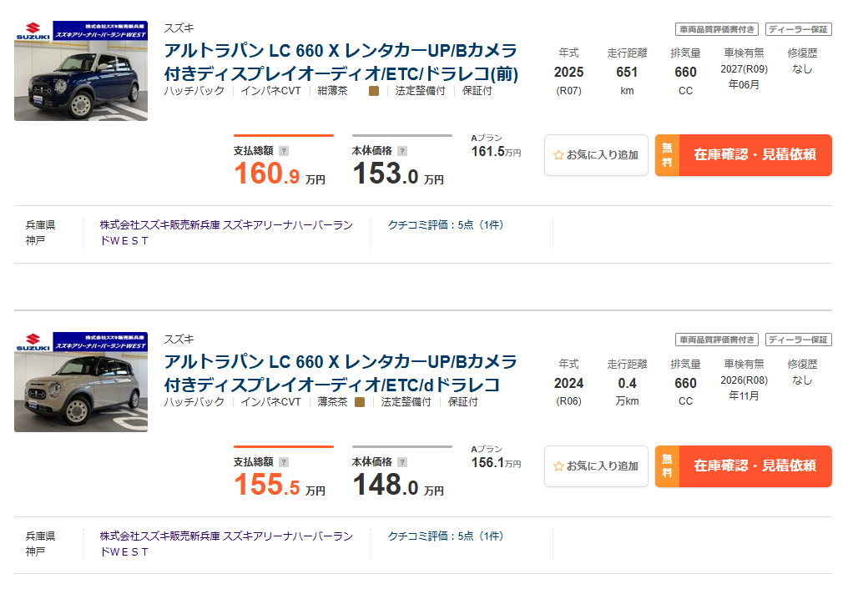868x599 pixels.
Task: Click 車両品質評価書付き badge on the 2025 listing
Action: [717, 29]
